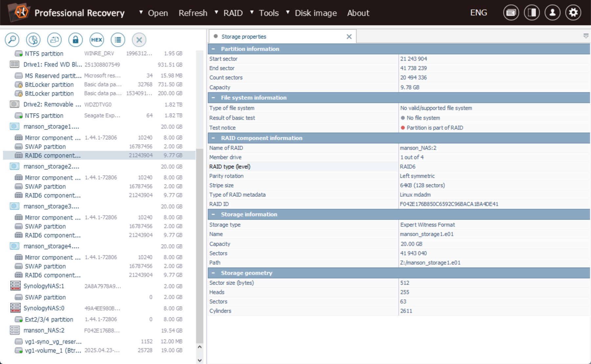Image resolution: width=591 pixels, height=364 pixels.
Task: Switch language via ENG button
Action: (479, 12)
